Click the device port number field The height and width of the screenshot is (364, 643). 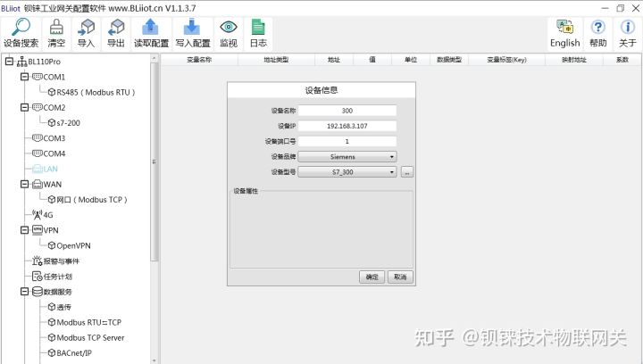pyautogui.click(x=347, y=141)
